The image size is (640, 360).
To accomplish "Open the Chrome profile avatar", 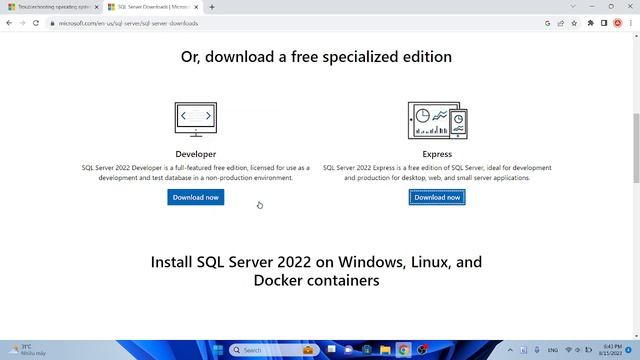I will click(x=618, y=23).
